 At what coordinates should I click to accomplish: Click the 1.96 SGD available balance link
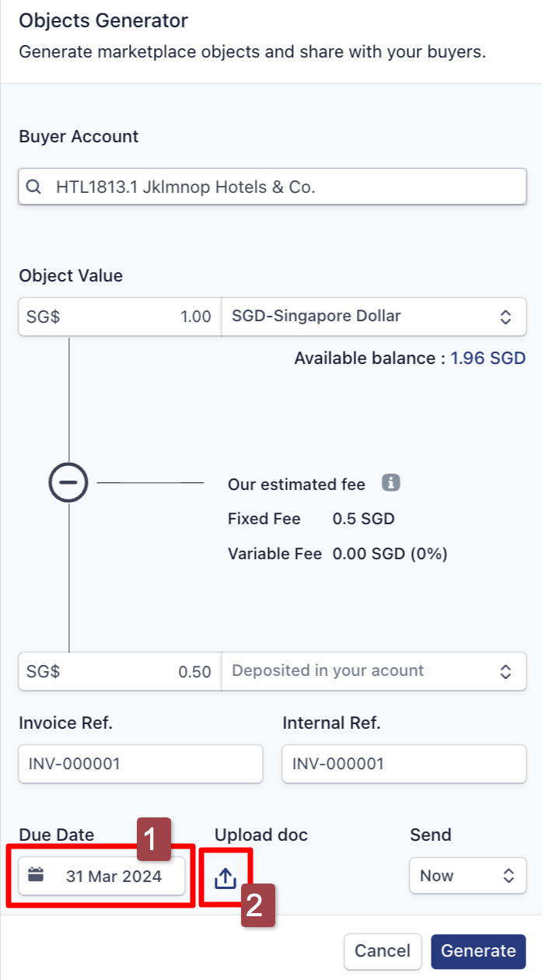pyautogui.click(x=488, y=359)
